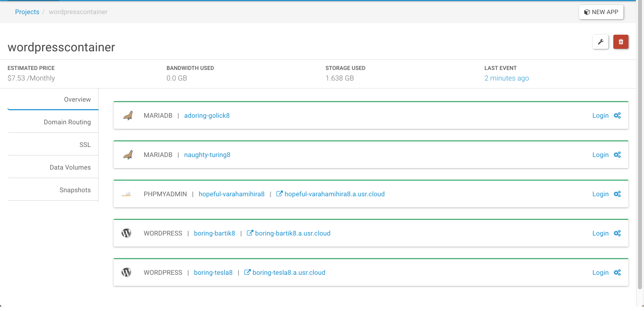
Task: Open the Snapshots tab
Action: coord(53,190)
